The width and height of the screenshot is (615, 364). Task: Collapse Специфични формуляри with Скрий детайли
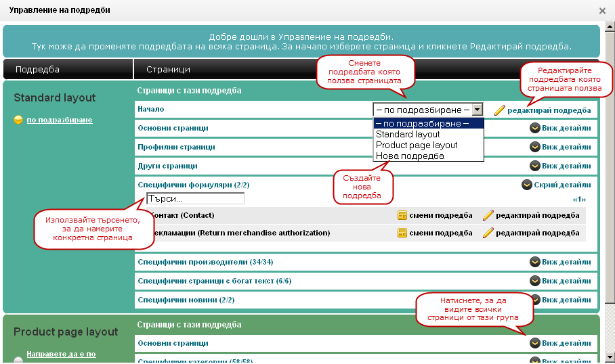[556, 185]
